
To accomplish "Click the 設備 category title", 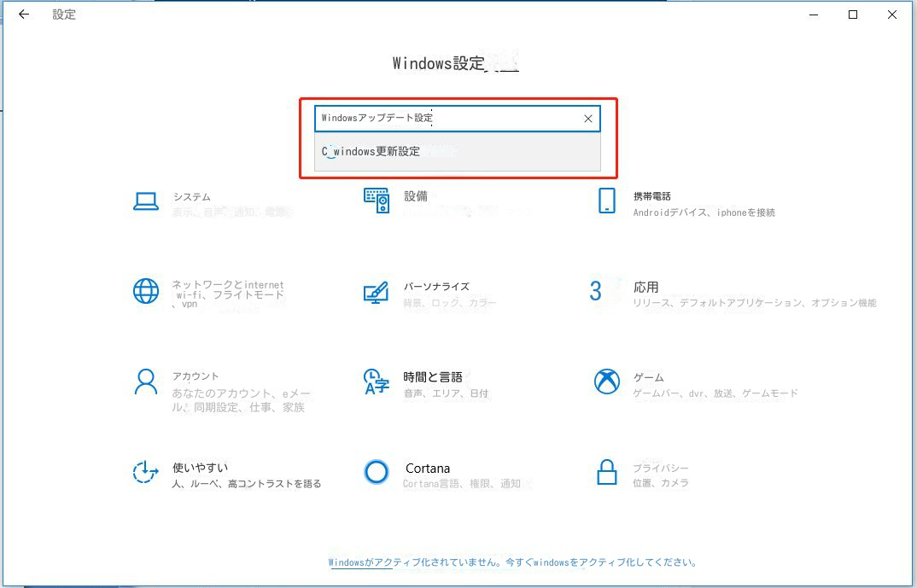I will 416,196.
